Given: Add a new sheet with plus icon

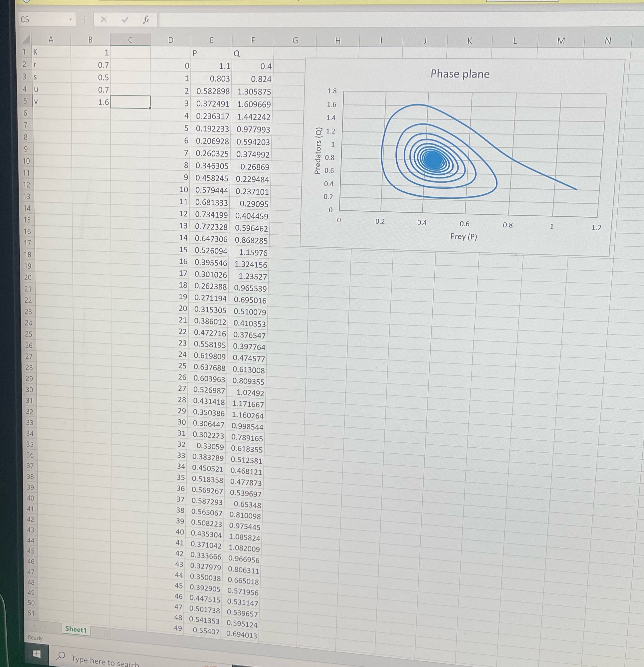Looking at the screenshot, I should pos(107,633).
